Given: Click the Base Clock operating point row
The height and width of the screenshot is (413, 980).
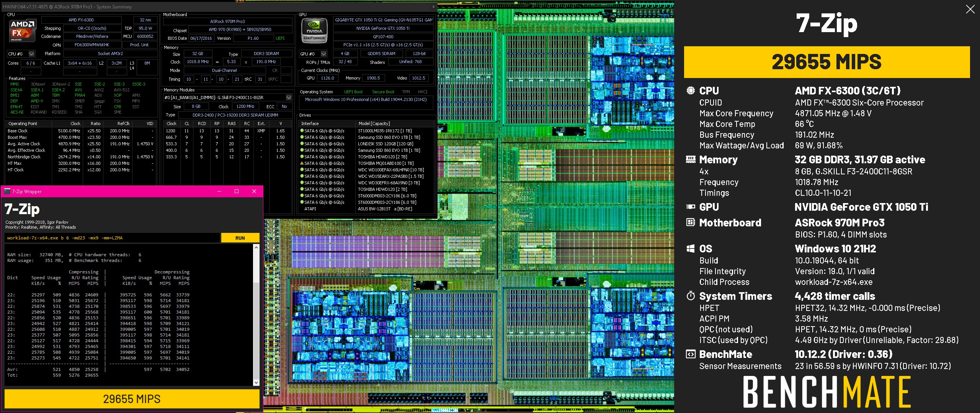Looking at the screenshot, I should pyautogui.click(x=80, y=131).
